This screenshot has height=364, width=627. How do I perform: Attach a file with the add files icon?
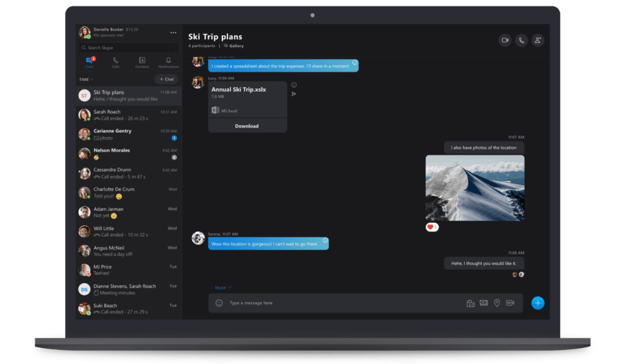pos(471,303)
